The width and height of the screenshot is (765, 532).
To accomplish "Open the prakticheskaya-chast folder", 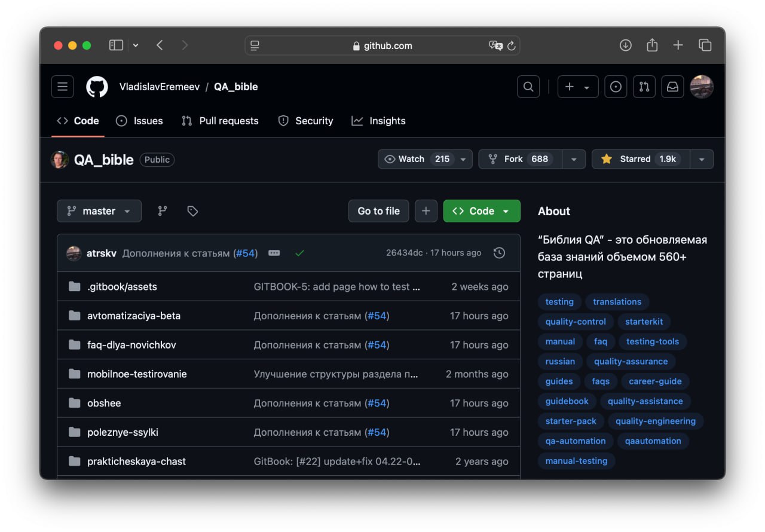I will (x=136, y=461).
